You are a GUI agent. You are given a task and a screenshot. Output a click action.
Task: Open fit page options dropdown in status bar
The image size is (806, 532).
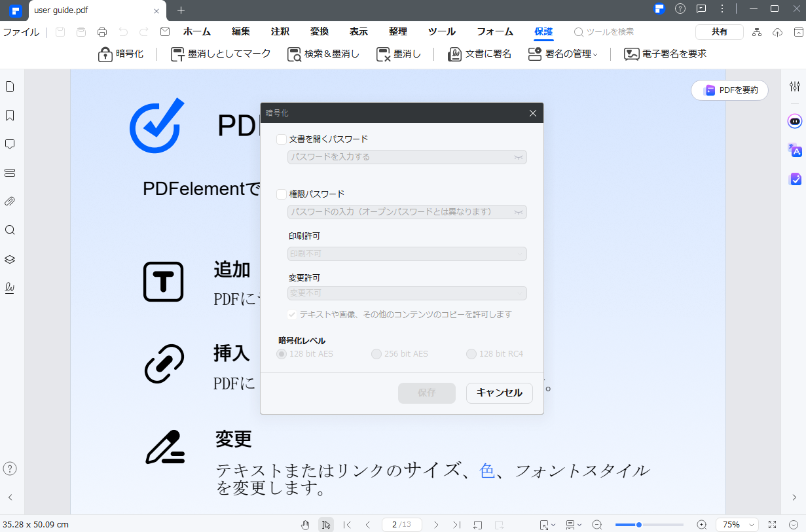point(547,525)
